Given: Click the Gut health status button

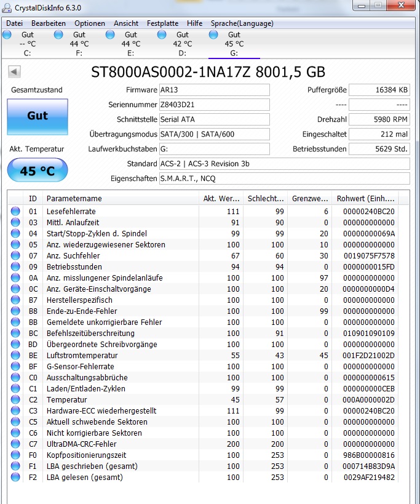Looking at the screenshot, I should pos(38,116).
